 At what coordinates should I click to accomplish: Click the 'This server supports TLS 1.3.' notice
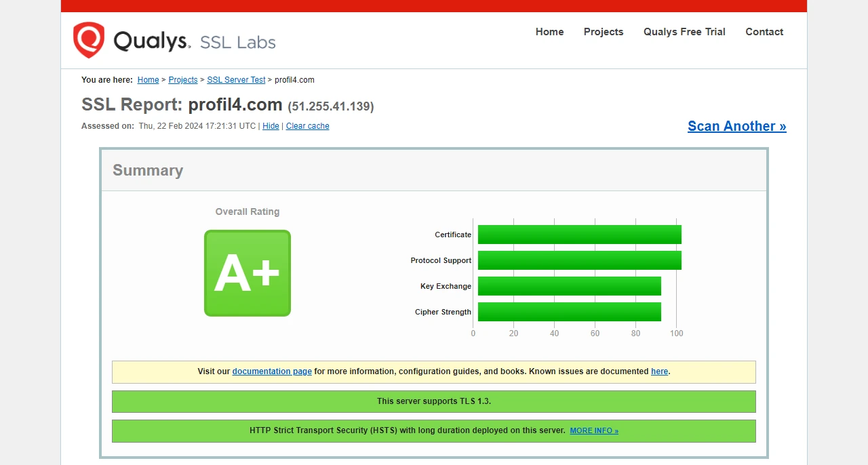(434, 401)
